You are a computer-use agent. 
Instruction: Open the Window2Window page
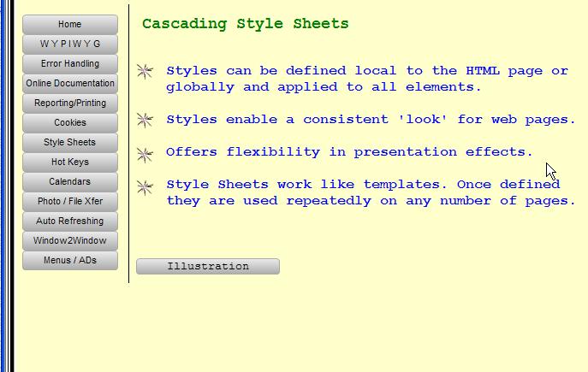pos(70,241)
